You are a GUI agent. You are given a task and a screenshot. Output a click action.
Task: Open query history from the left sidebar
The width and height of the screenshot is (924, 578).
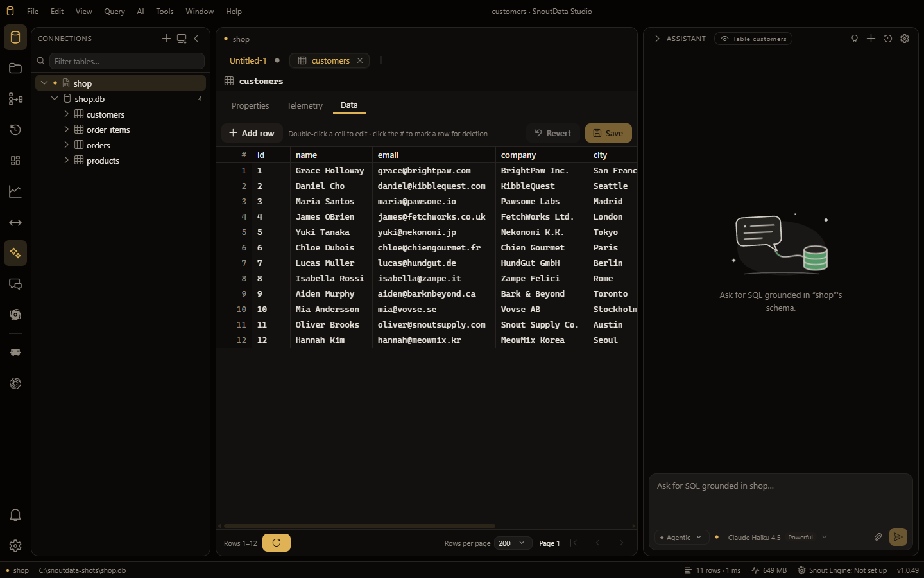(x=15, y=130)
